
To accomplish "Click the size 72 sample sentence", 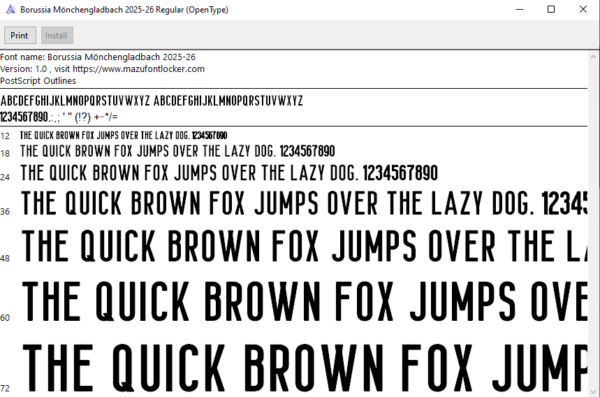I will (x=305, y=368).
